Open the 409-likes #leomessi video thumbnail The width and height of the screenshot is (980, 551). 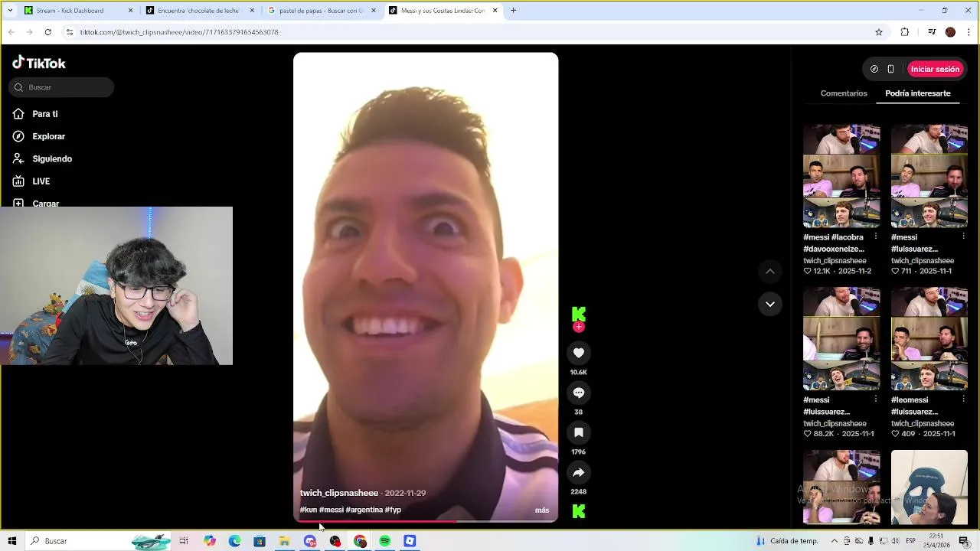pos(929,338)
